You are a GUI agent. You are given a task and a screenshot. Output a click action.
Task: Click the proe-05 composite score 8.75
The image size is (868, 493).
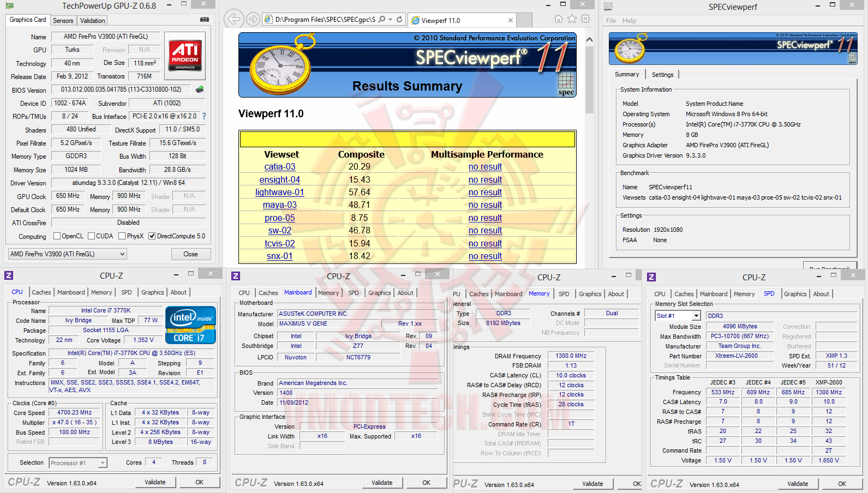[x=360, y=218]
